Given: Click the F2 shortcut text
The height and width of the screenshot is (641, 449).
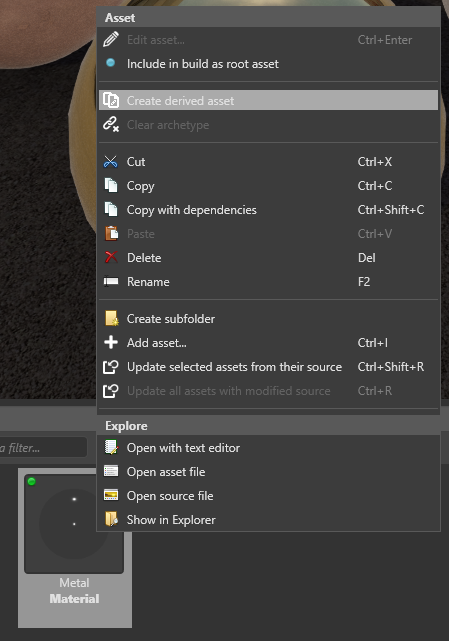Looking at the screenshot, I should (x=364, y=282).
